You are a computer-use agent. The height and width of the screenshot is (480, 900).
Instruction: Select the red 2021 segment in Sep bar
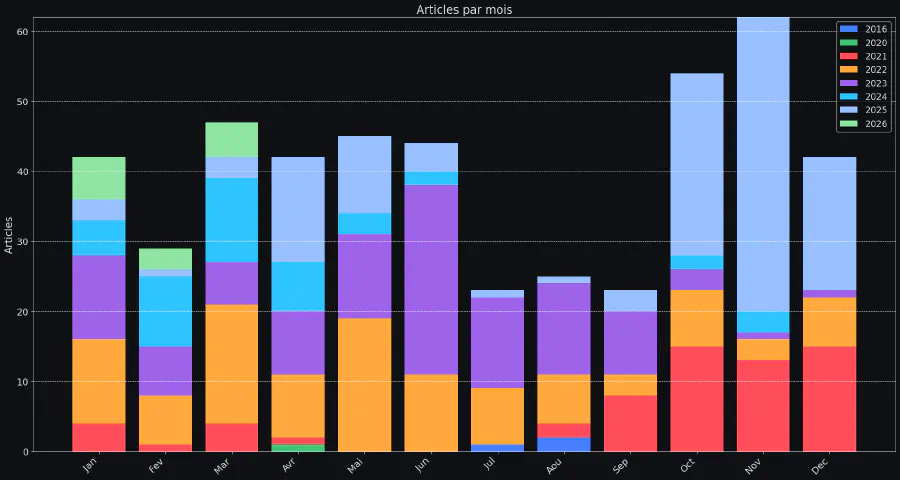[x=630, y=423]
